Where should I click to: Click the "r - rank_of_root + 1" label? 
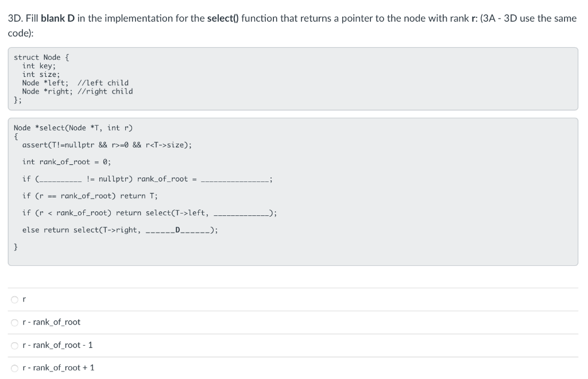58,368
